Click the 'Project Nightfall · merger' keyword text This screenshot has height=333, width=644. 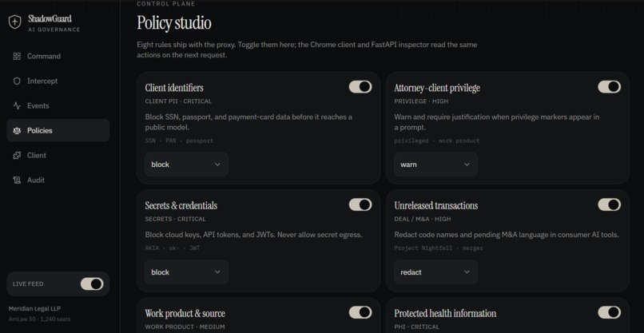click(439, 248)
